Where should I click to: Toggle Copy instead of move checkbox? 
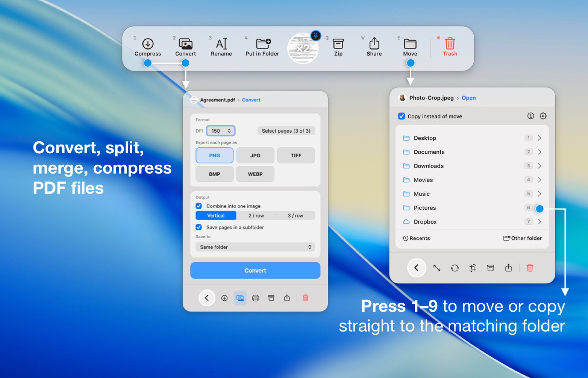(x=402, y=116)
